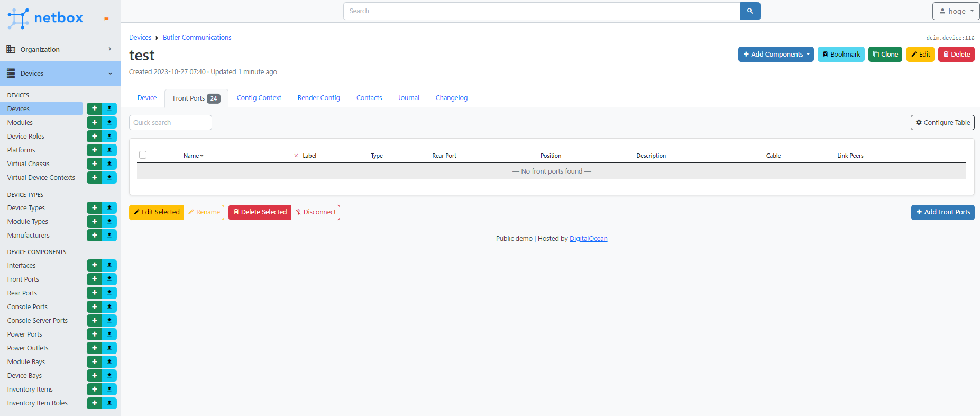Open Configure Table settings

(x=942, y=122)
